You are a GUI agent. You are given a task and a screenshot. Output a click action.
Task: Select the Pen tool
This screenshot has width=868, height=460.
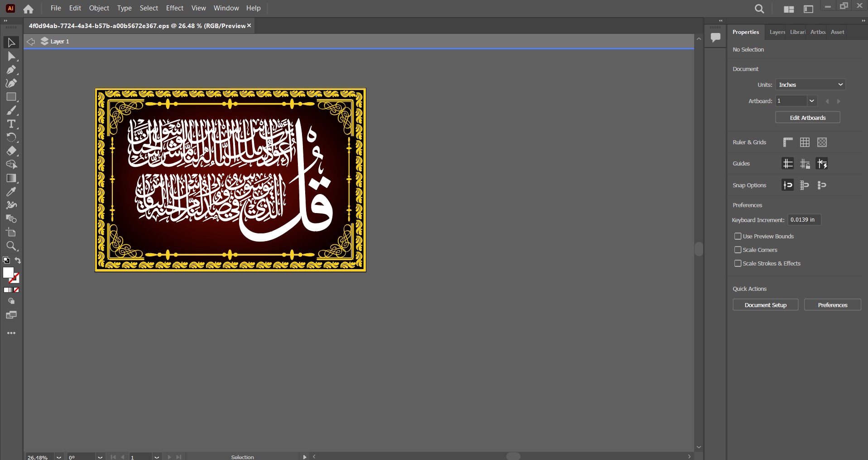tap(11, 70)
